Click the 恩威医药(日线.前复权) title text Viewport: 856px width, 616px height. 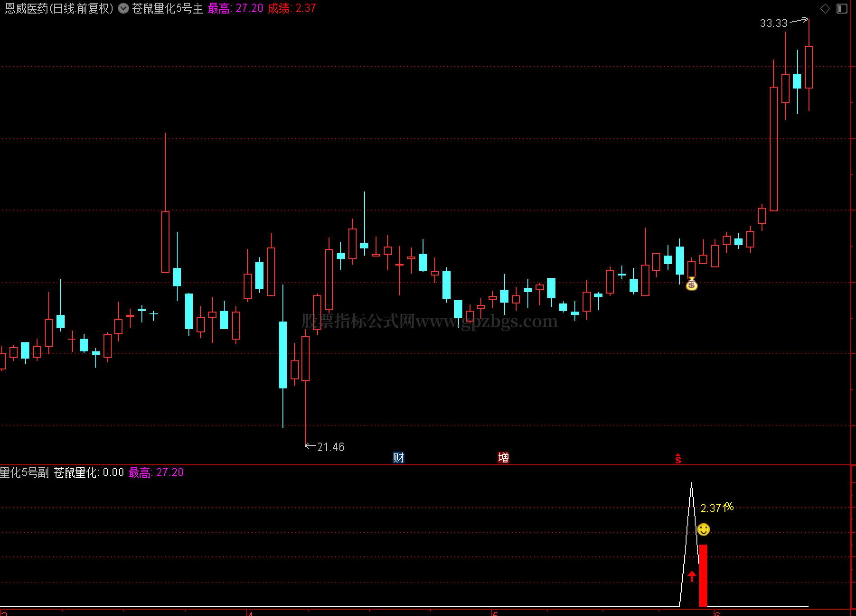pos(59,8)
